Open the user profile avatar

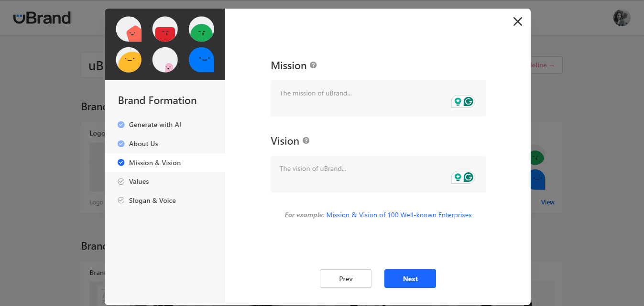click(622, 18)
